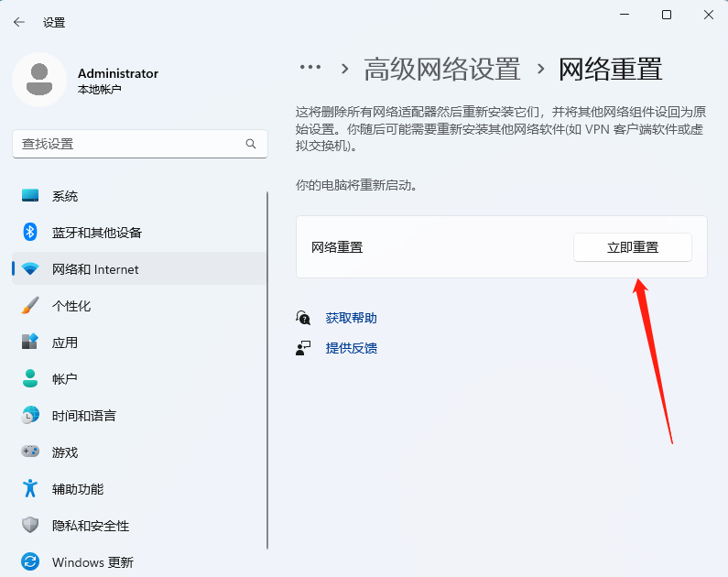Open the 获取帮助 link
The height and width of the screenshot is (577, 728).
351,318
